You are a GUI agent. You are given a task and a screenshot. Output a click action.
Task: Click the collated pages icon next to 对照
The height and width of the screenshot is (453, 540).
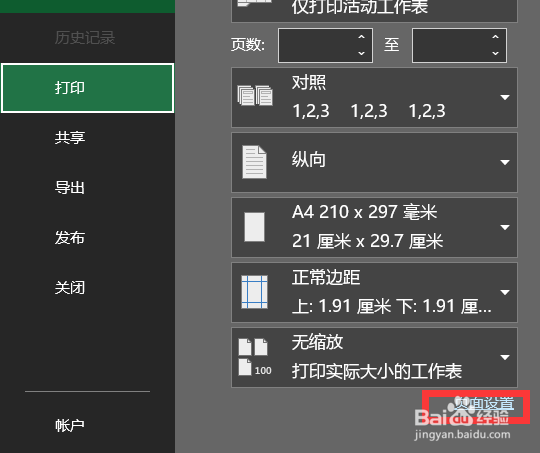pyautogui.click(x=255, y=95)
